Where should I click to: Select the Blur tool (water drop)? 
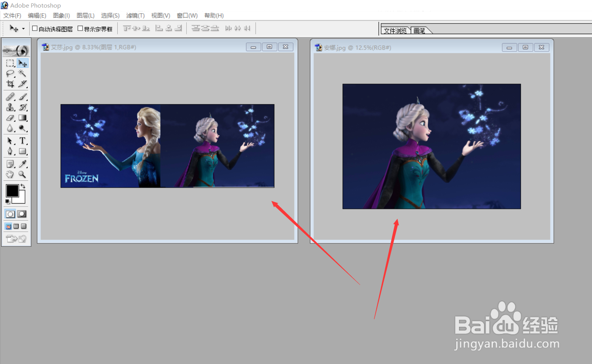click(10, 128)
